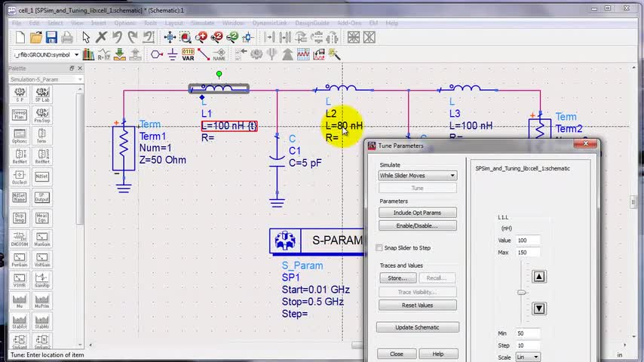644x362 pixels.
Task: Click Help in Tune Parameters
Action: click(438, 354)
